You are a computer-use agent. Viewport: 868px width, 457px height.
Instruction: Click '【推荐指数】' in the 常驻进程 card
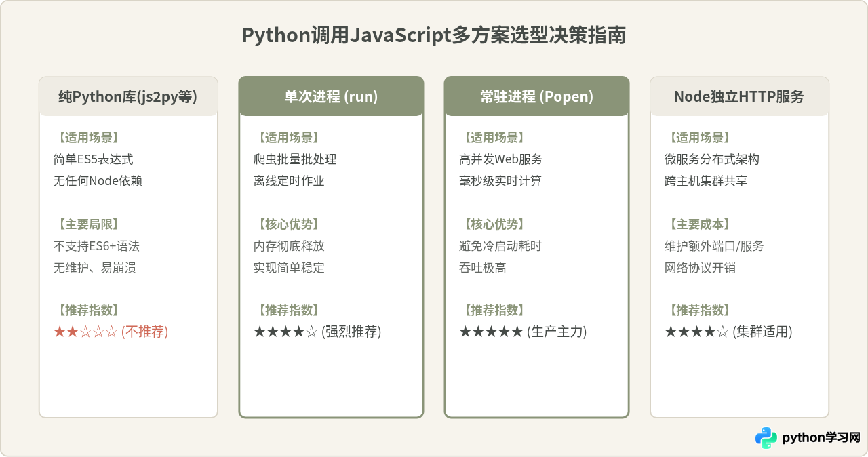pyautogui.click(x=492, y=311)
